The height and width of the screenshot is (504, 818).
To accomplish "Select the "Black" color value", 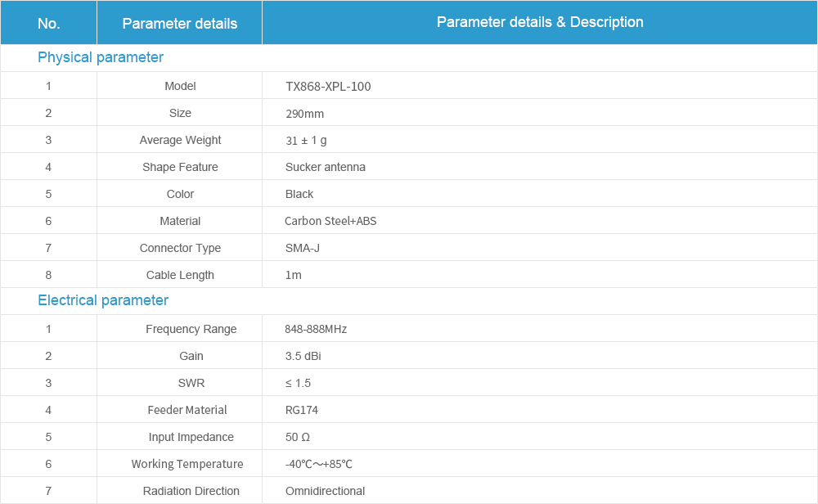I will pyautogui.click(x=299, y=194).
